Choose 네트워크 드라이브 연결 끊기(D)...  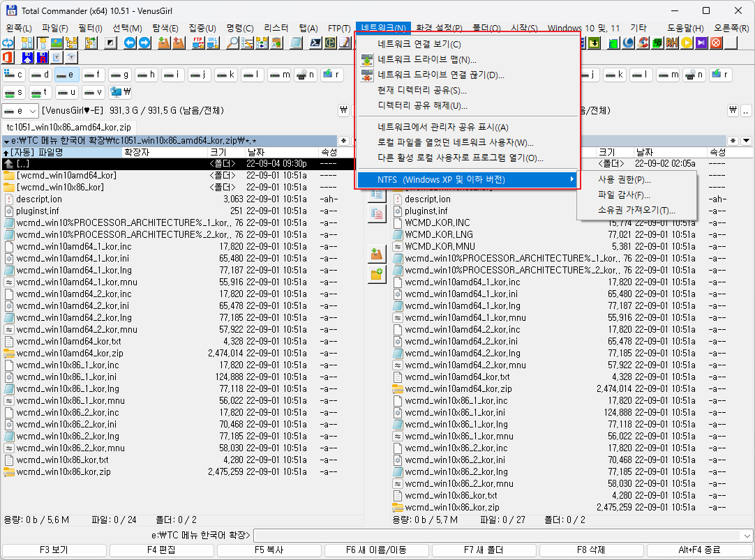point(467,75)
